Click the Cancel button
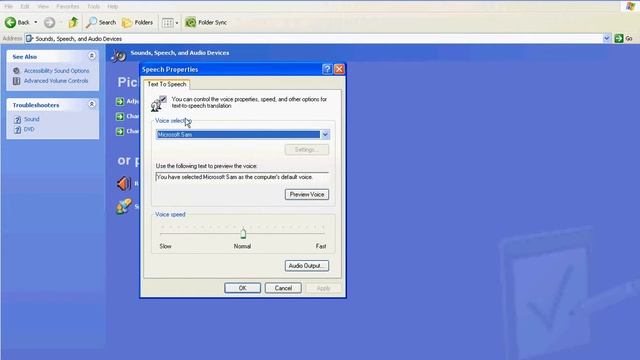This screenshot has width=640, height=360. point(283,288)
